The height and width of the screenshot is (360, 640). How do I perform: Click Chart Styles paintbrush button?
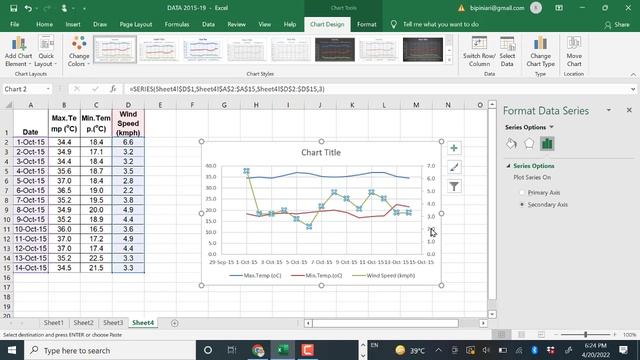(x=454, y=167)
